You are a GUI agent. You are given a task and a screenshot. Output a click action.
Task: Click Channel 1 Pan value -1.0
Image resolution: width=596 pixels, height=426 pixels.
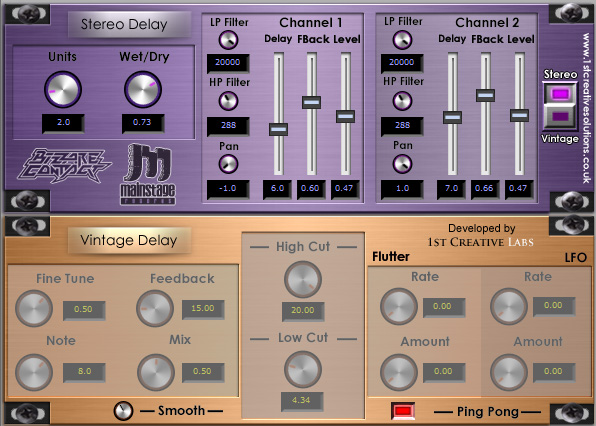click(x=228, y=189)
